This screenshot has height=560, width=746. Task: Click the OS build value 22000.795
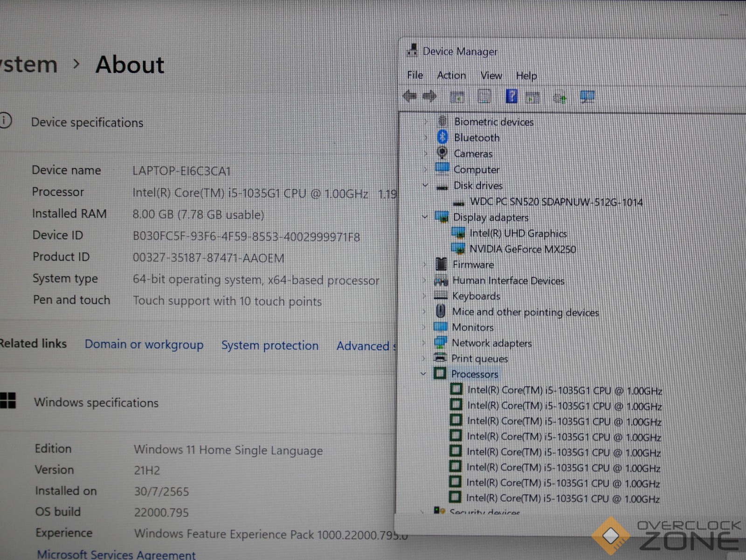(161, 512)
